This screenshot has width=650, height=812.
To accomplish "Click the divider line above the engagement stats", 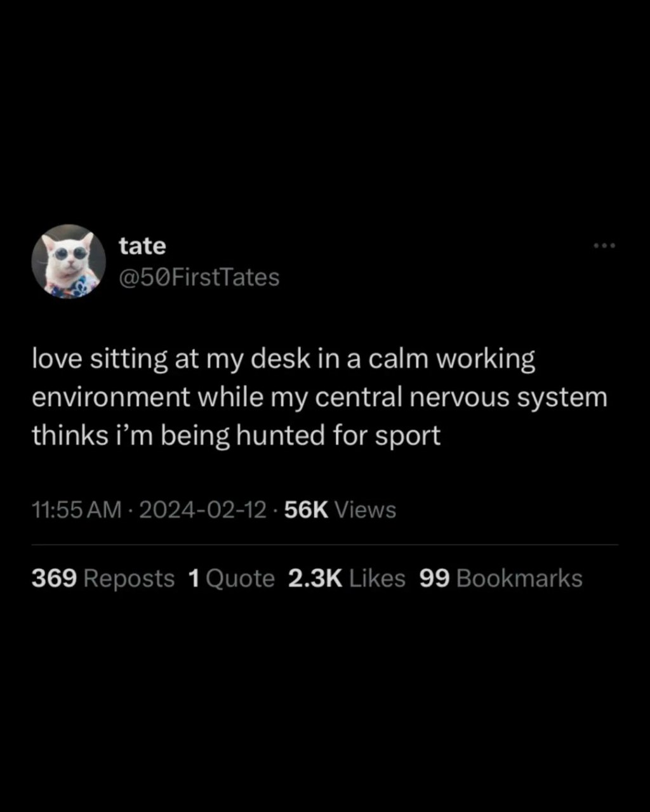I will click(325, 544).
